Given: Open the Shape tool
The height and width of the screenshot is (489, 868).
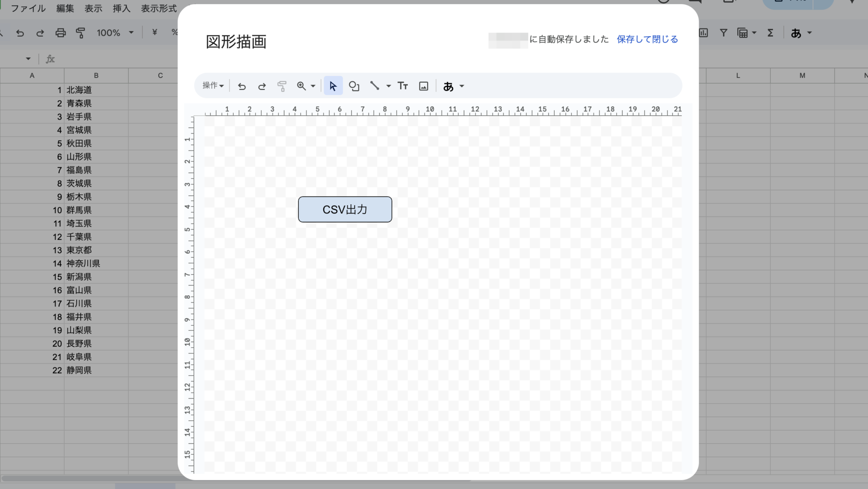Looking at the screenshot, I should [354, 86].
